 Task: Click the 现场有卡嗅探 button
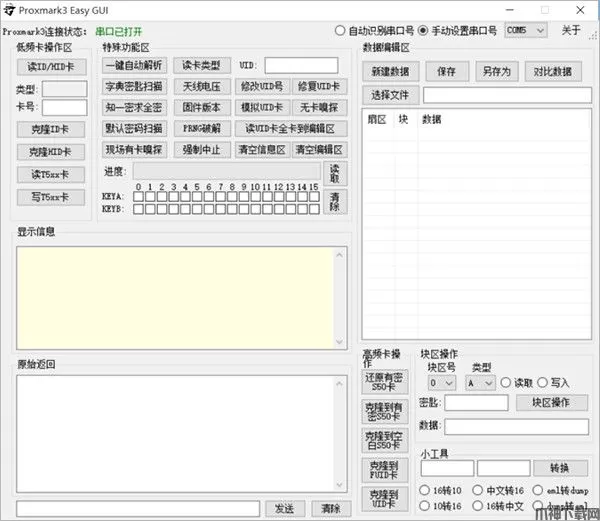(x=134, y=150)
